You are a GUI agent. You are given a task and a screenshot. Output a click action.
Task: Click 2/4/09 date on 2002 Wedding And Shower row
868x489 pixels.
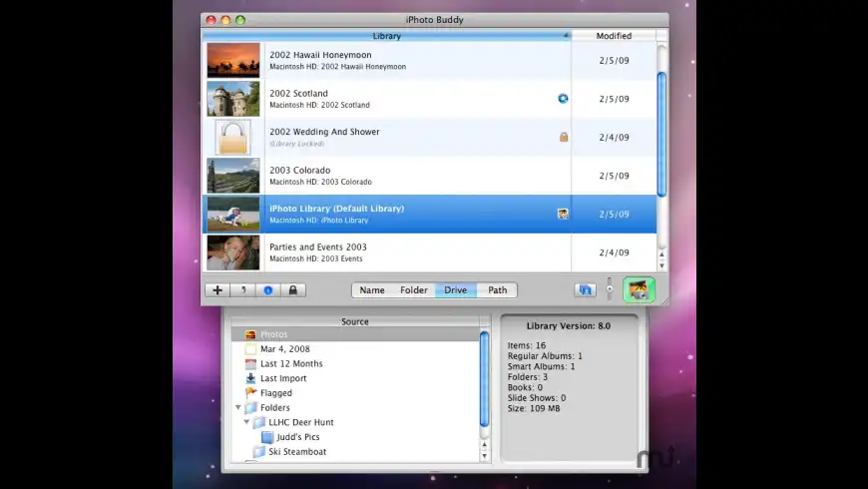click(614, 138)
